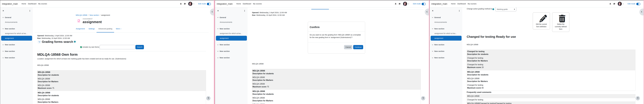
Task: Open Marking guide grading method dropdown
Action: [x=506, y=9]
